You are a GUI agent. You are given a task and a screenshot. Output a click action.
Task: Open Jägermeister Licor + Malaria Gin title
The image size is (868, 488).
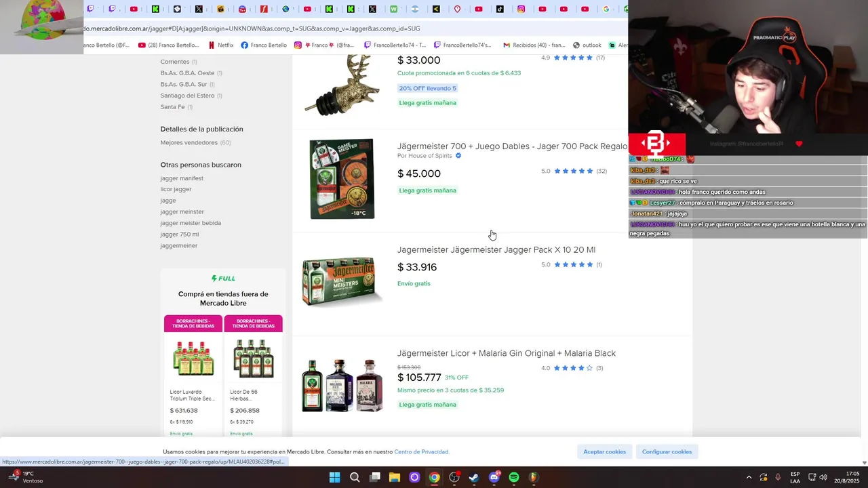click(507, 353)
